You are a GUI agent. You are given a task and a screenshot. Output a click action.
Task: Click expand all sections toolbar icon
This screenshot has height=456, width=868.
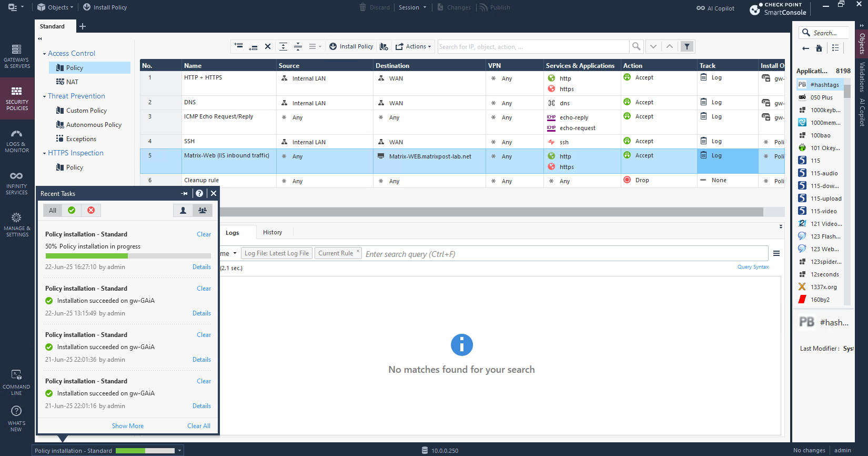point(283,46)
